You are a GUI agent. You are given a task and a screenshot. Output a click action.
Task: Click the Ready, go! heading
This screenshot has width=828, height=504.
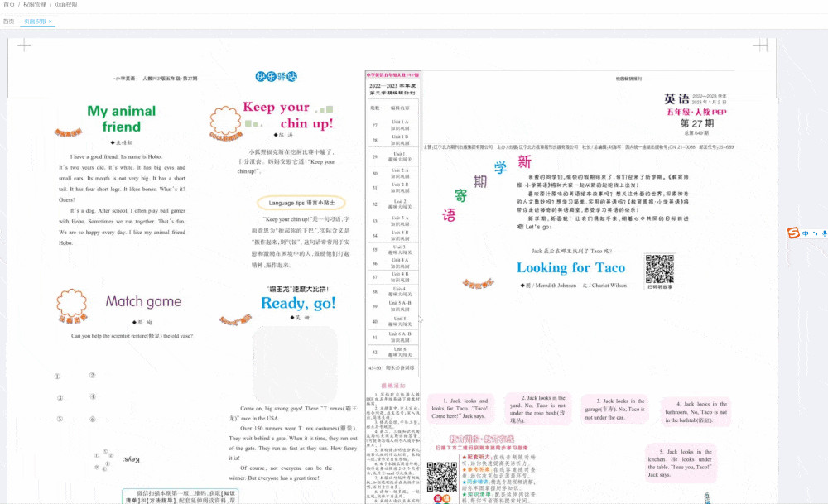(298, 303)
